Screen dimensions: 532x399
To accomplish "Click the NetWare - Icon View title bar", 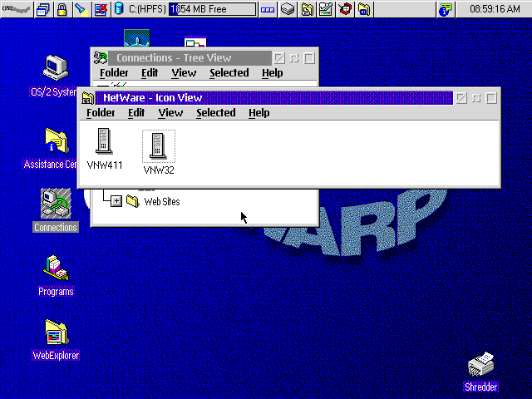I will pyautogui.click(x=273, y=98).
